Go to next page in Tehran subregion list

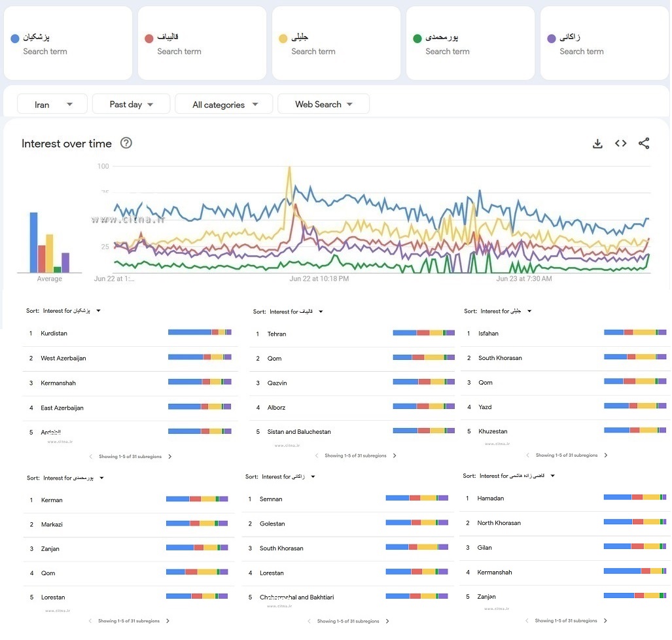click(395, 456)
